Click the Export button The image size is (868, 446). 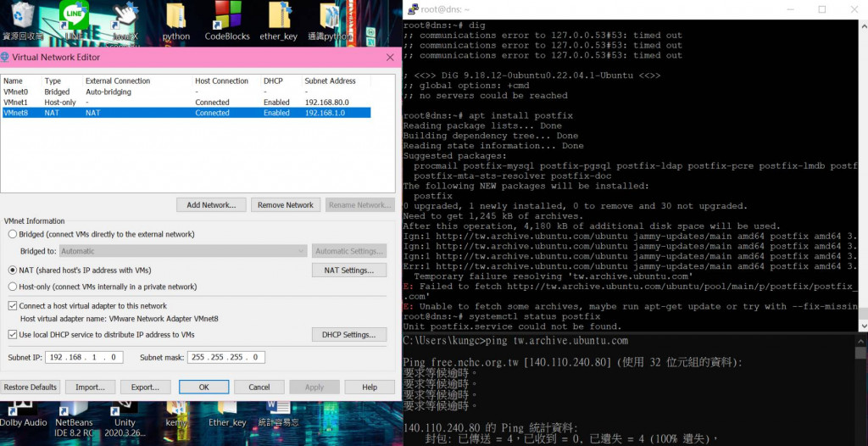[x=146, y=387]
